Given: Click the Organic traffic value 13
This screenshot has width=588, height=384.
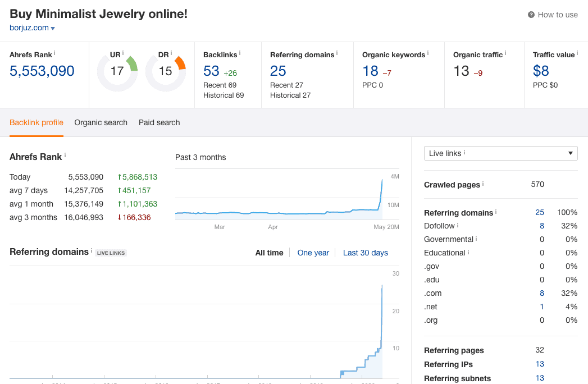Looking at the screenshot, I should [x=461, y=71].
